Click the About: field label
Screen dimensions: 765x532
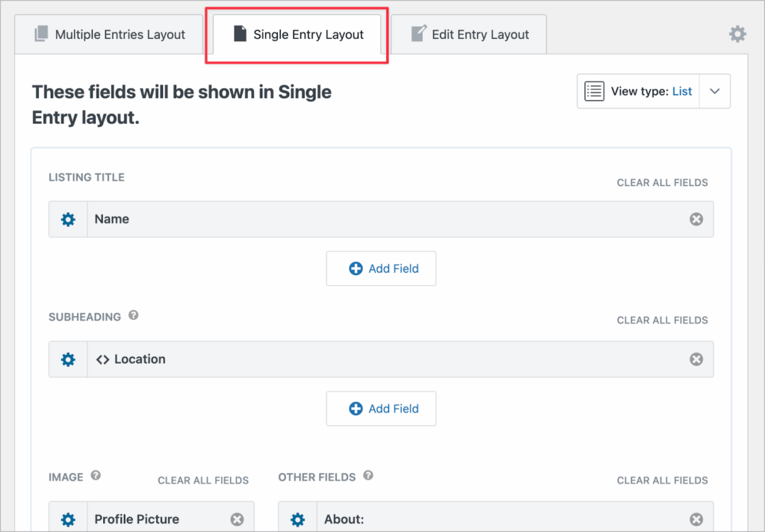pos(344,519)
